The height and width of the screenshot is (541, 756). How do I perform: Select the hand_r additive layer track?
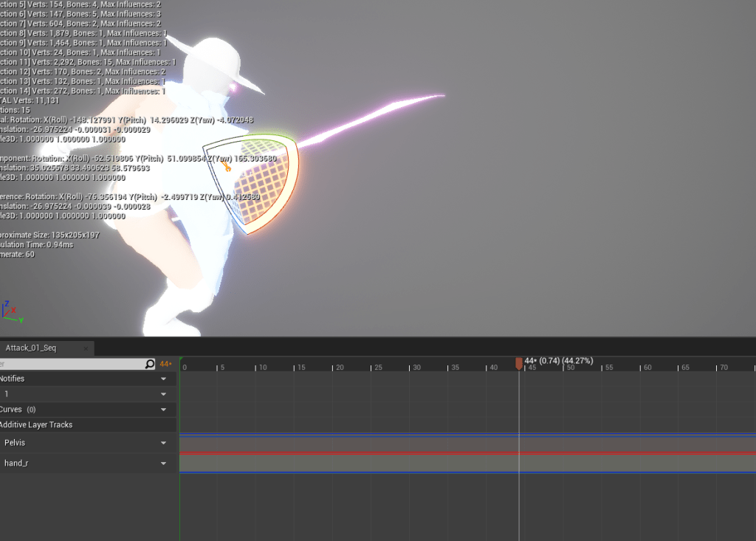[16, 464]
